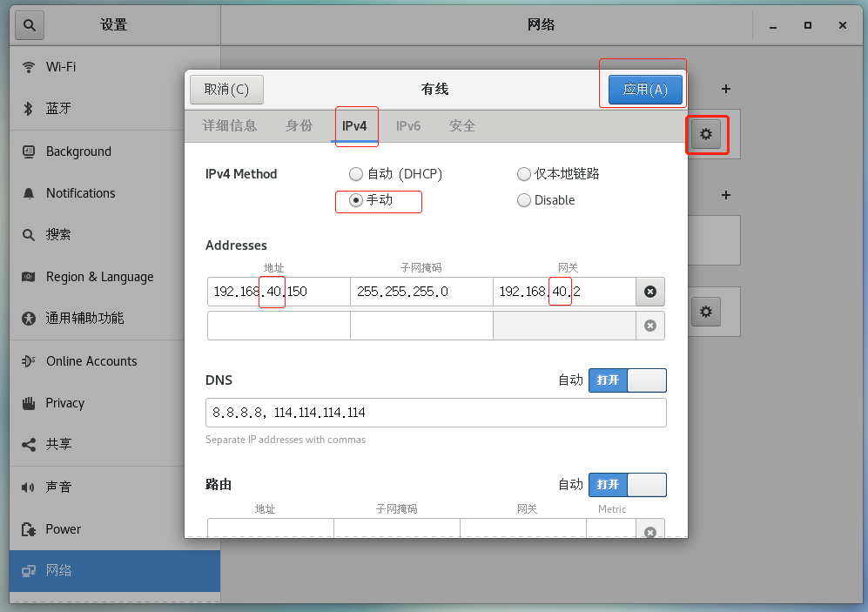Select the Wi-Fi icon in sidebar
The width and height of the screenshot is (868, 612).
coord(28,68)
